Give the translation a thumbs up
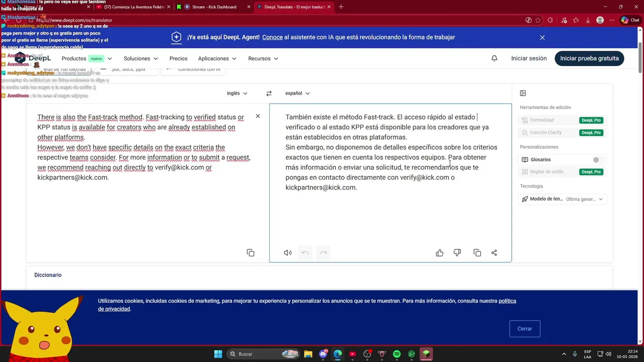644x362 pixels. tap(440, 253)
